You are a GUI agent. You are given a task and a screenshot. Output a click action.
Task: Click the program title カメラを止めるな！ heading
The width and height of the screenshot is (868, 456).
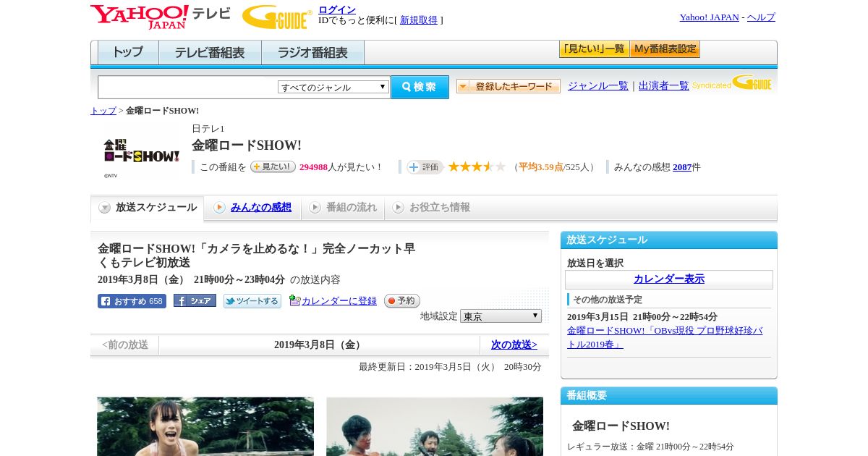click(257, 256)
